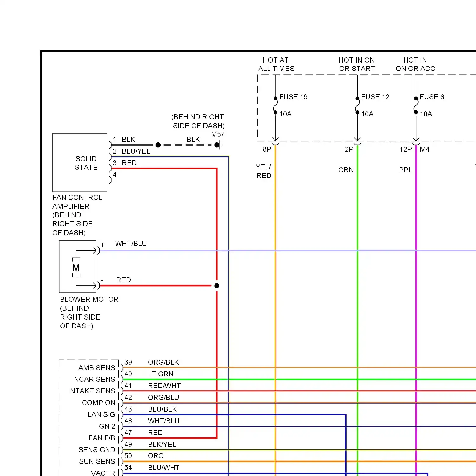Click the ORG/BLK wire label at pin 39
This screenshot has height=476, width=476.
click(163, 362)
